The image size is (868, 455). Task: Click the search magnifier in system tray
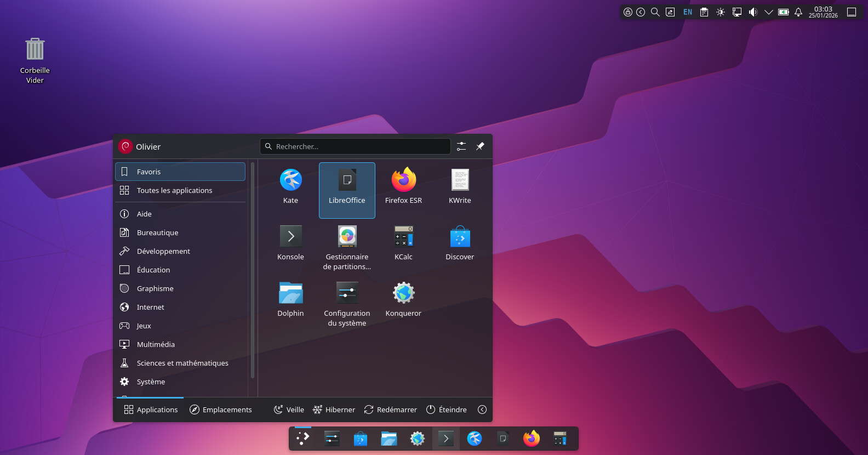(655, 12)
